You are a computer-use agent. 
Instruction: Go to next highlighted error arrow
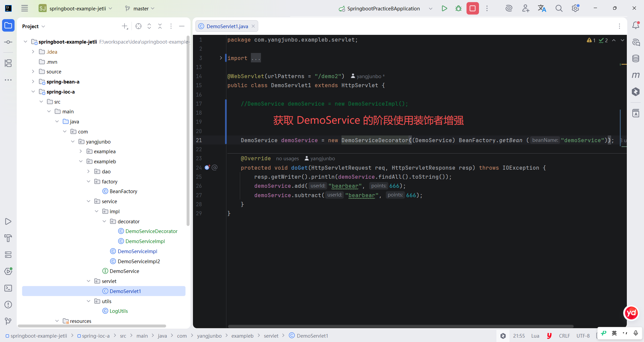click(623, 40)
